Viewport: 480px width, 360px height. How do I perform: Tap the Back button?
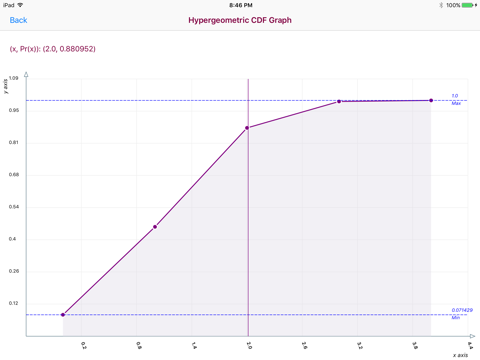click(18, 20)
